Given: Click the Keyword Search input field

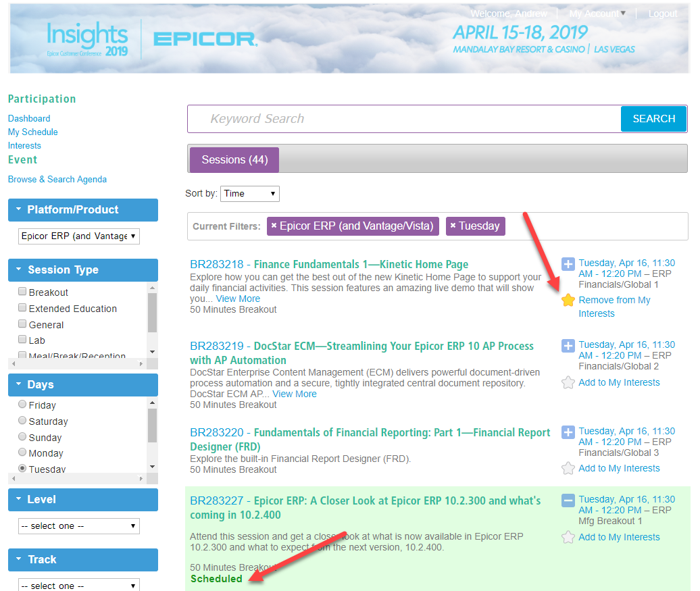Looking at the screenshot, I should [404, 119].
